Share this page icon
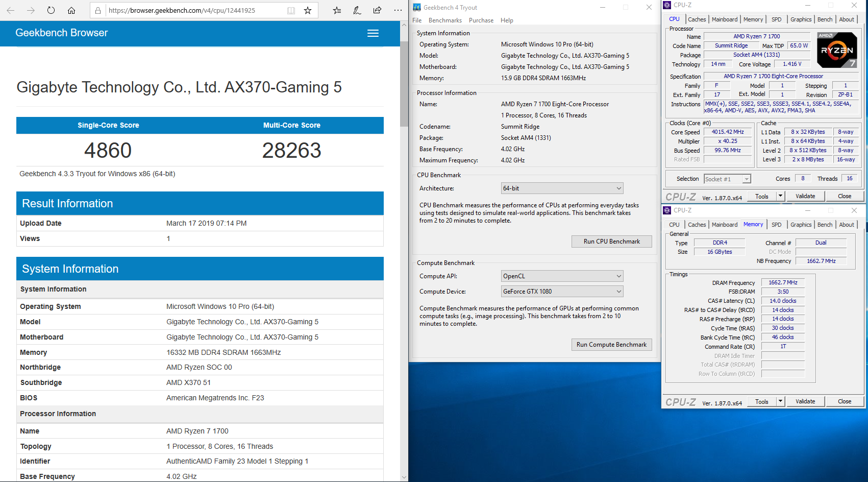Viewport: 868px width, 482px height. (378, 10)
